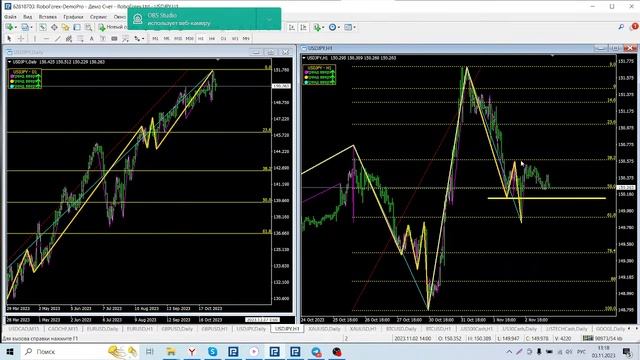Open the red notifications alert icon
Screen dimensions: 640x360
click(634, 27)
